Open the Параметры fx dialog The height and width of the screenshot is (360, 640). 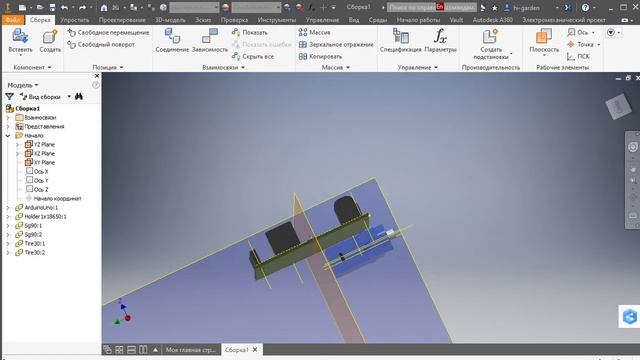[x=440, y=40]
